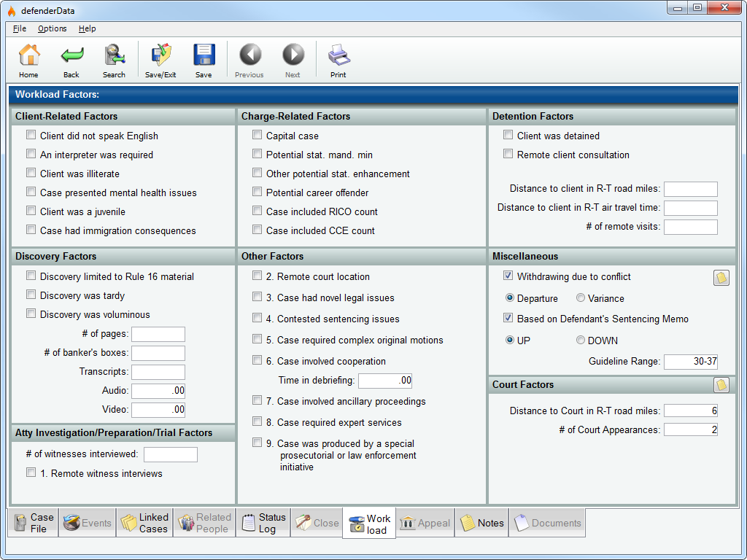Enable Remote client consultation checkbox

[x=508, y=154]
